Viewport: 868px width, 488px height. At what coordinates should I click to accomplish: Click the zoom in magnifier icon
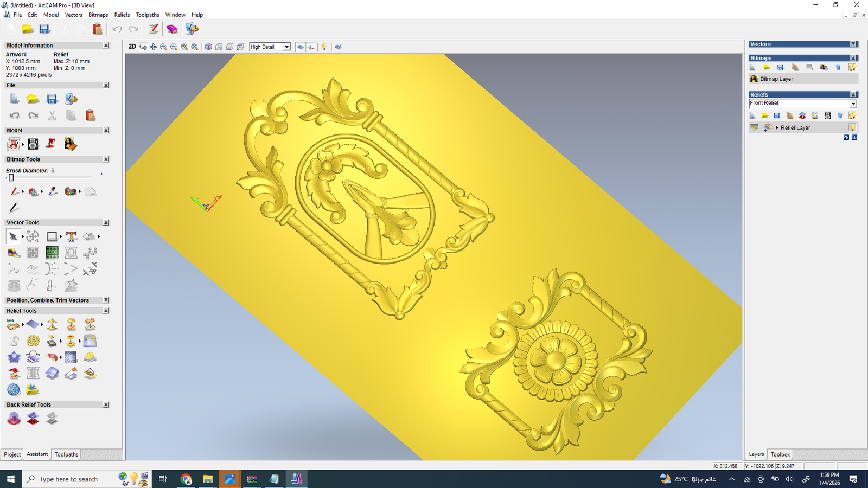(163, 47)
